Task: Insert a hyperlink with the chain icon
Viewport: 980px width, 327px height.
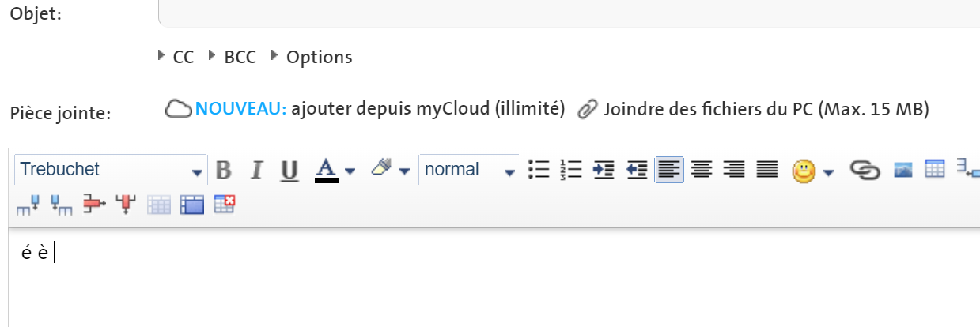Action: point(865,170)
